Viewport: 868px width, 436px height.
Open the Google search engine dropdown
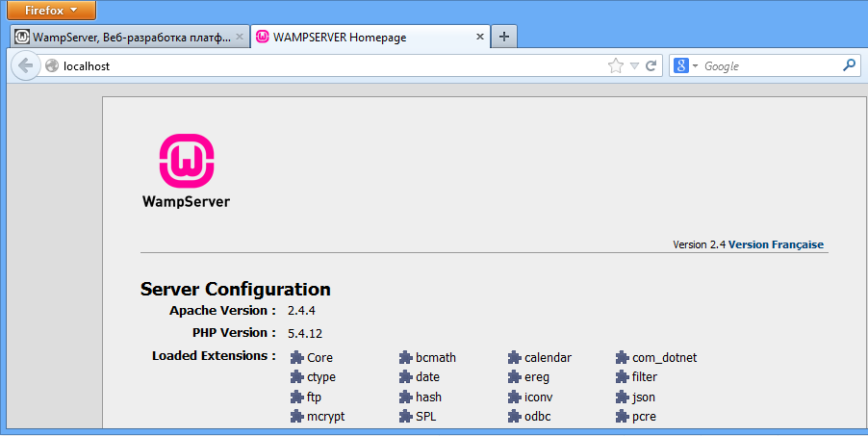point(685,66)
